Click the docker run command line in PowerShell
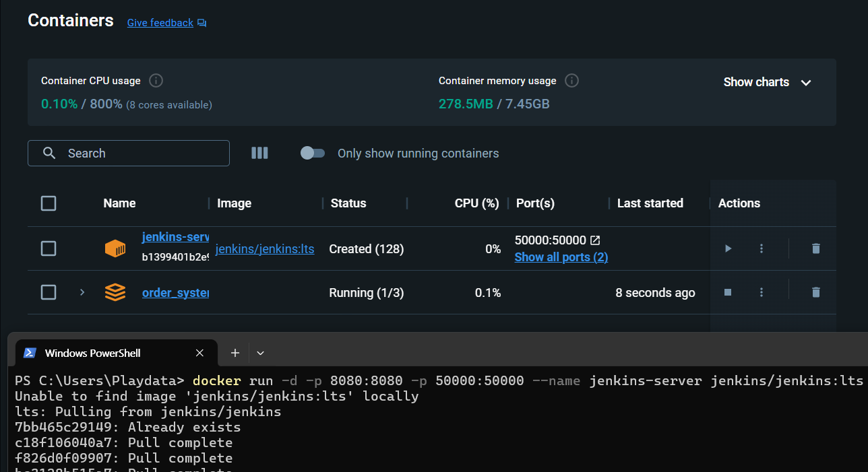868x472 pixels. click(x=439, y=381)
